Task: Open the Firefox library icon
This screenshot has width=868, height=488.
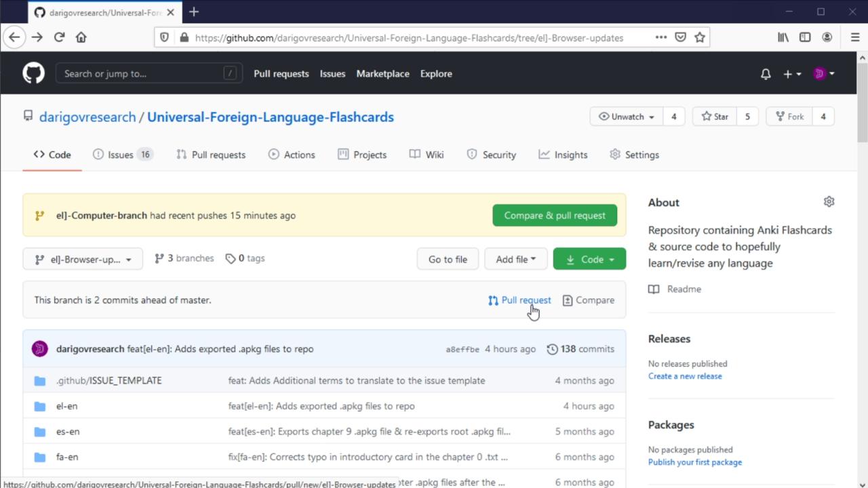Action: coord(783,37)
